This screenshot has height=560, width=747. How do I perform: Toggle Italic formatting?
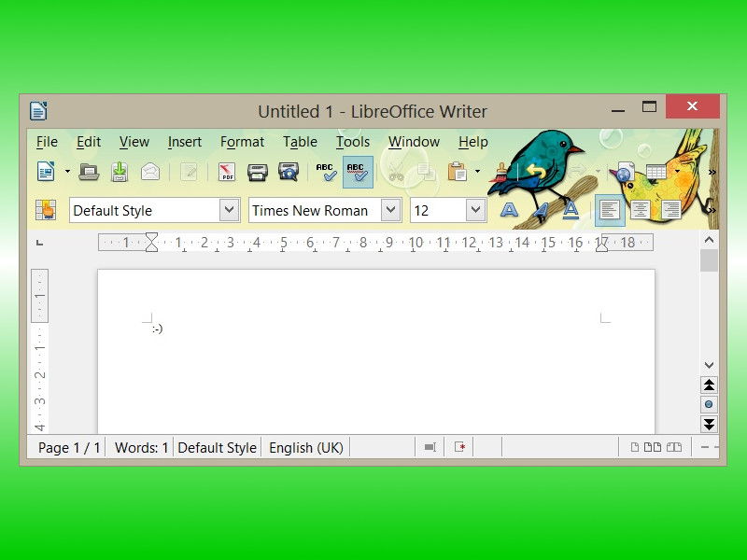pos(540,209)
